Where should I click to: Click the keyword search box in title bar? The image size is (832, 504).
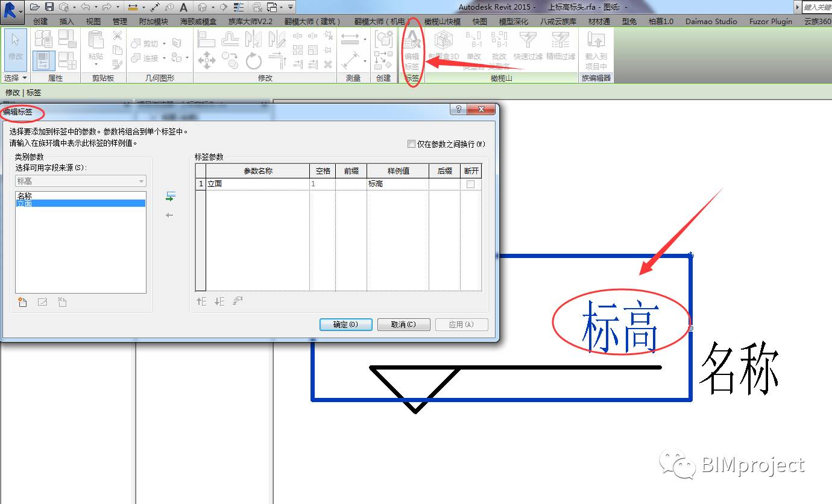point(817,7)
